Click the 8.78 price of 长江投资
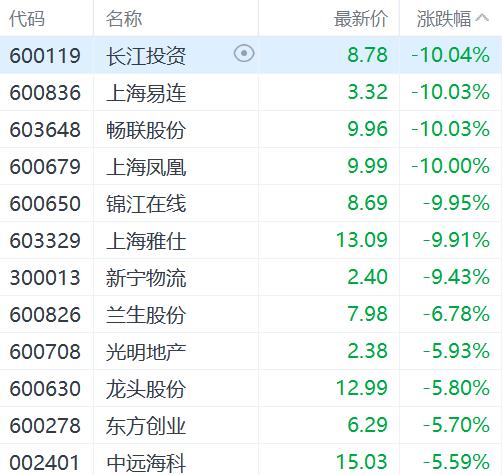Viewport: 502px width, 475px height. click(x=367, y=55)
